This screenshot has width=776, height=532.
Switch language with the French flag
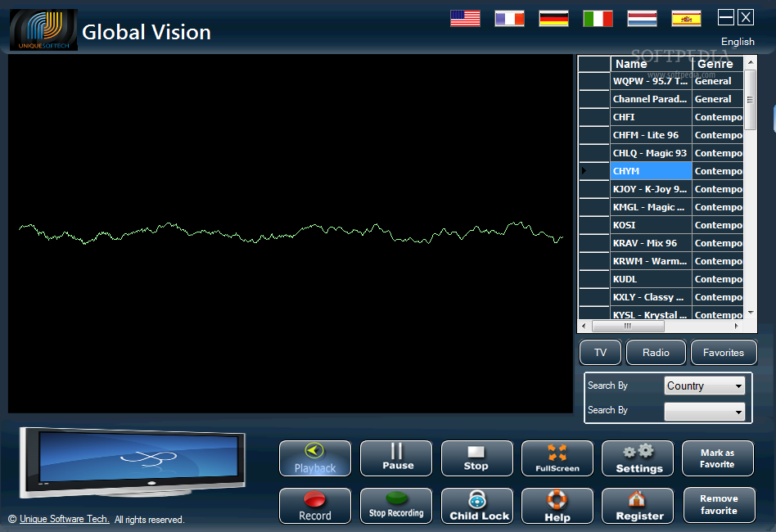pos(509,18)
